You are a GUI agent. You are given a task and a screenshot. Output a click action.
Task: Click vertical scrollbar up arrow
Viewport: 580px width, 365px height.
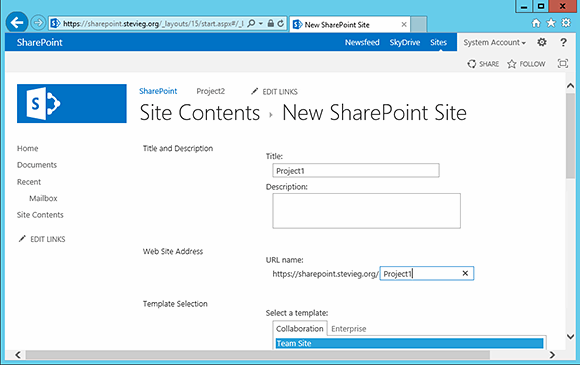pyautogui.click(x=570, y=86)
